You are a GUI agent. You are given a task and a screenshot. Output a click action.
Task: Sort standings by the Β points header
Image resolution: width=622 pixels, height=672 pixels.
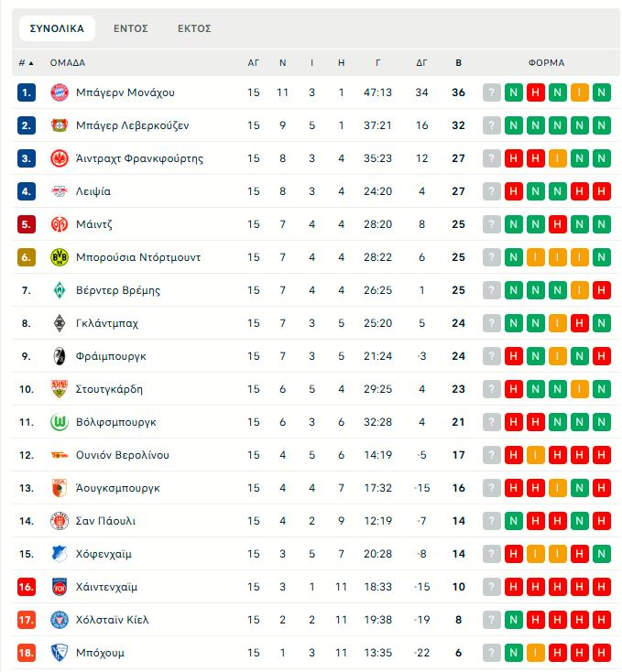click(458, 63)
